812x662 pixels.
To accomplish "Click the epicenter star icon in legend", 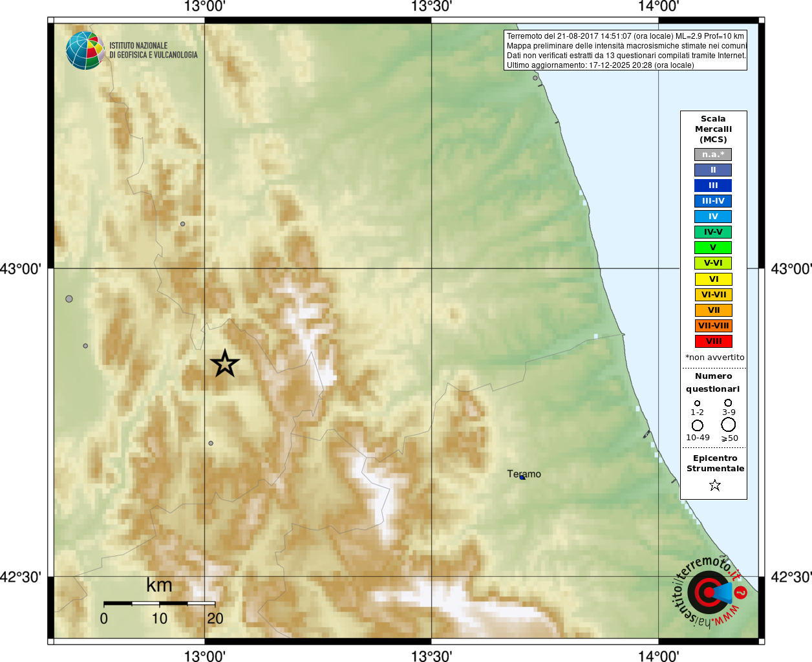I will 714,485.
